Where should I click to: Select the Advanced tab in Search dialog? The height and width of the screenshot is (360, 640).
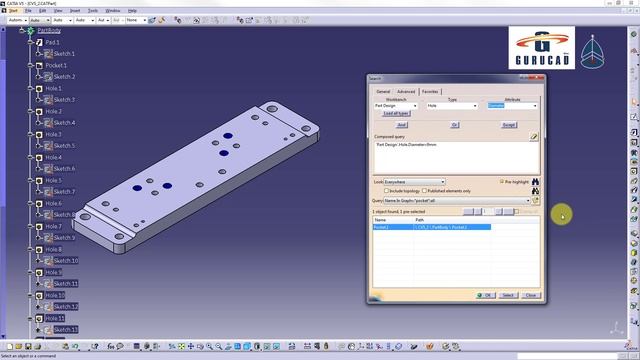pos(406,91)
